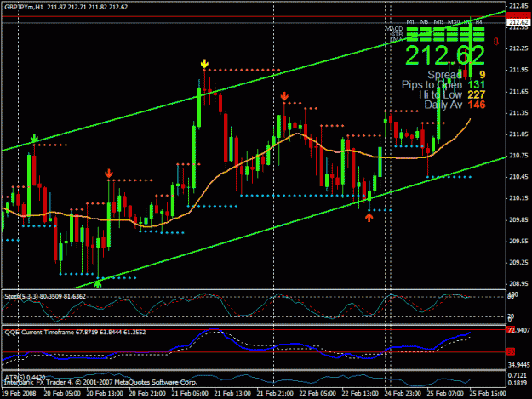This screenshot has height=399, width=532.
Task: Click the Pips to Open value 131
Action: (x=477, y=85)
